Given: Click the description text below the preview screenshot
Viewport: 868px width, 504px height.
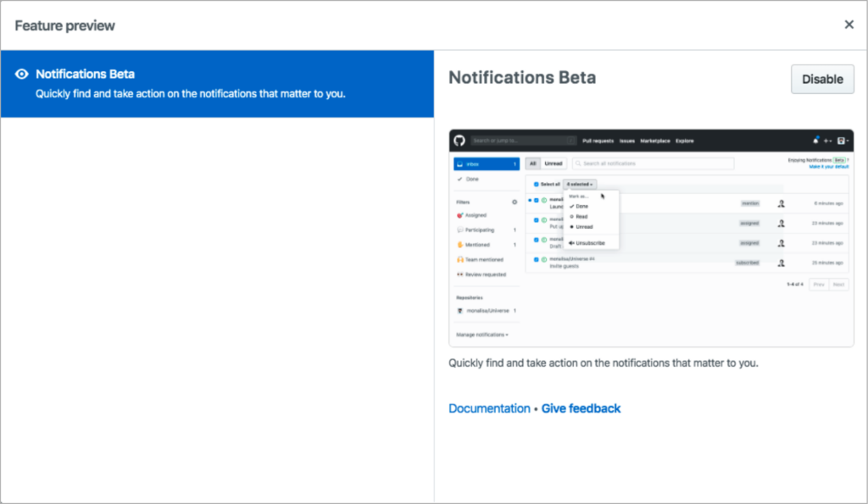Looking at the screenshot, I should pos(604,363).
